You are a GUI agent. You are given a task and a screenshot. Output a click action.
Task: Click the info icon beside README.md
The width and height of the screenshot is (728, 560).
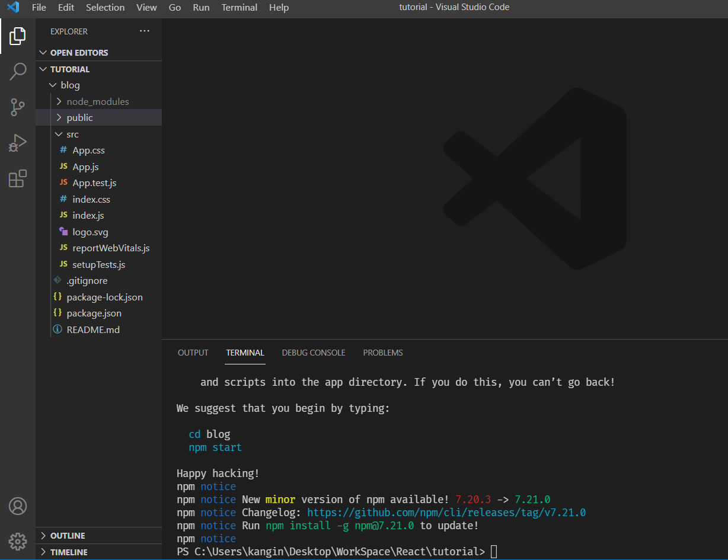click(58, 329)
